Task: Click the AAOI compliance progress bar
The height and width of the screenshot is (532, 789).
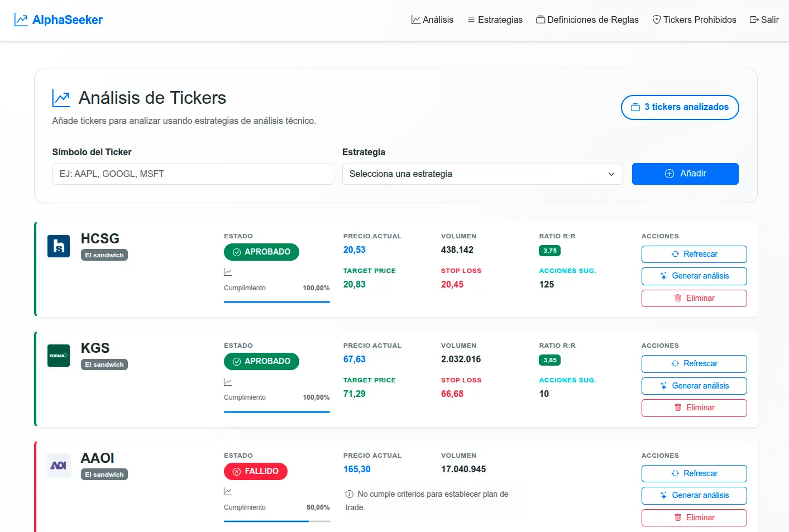Action: 277,521
